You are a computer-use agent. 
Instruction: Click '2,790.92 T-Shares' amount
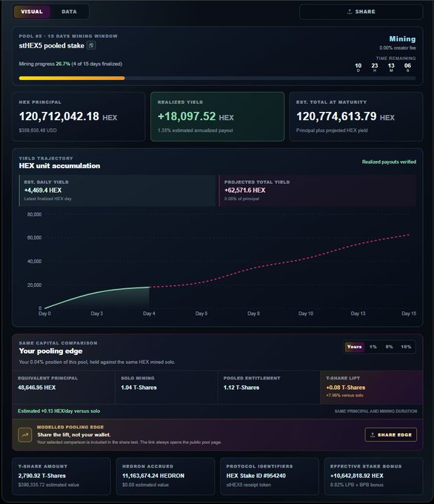tap(41, 476)
